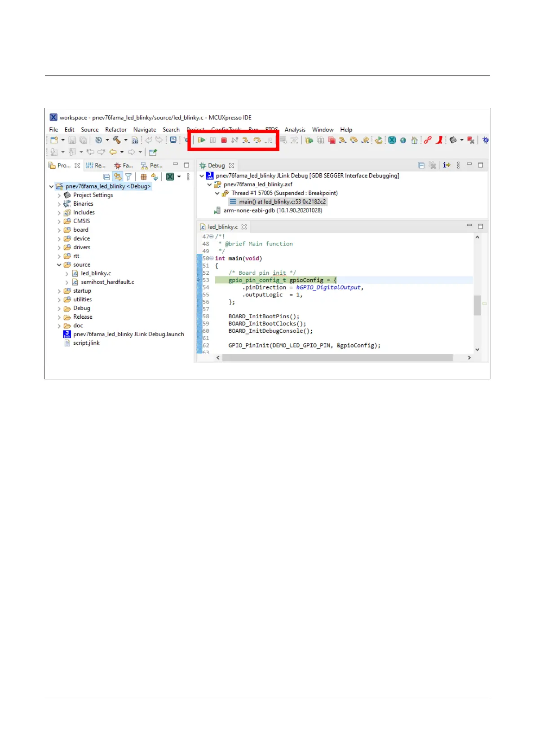The height and width of the screenshot is (756, 535).
Task: Expand the Project Settings node
Action: click(59, 195)
